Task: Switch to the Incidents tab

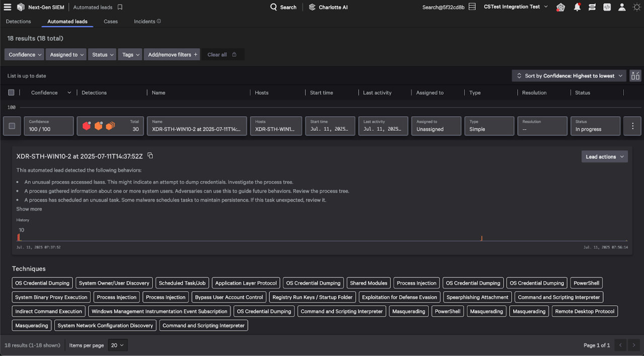Action: [144, 22]
